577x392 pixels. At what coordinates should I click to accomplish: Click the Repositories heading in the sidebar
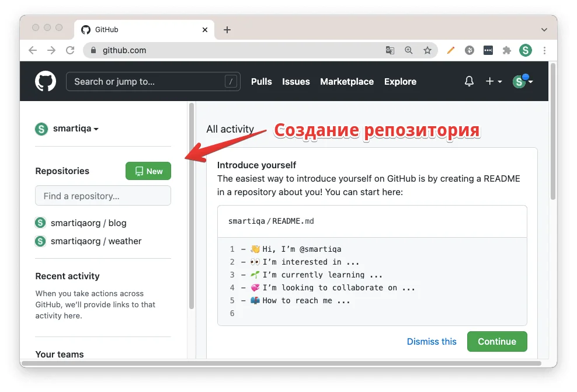[62, 171]
